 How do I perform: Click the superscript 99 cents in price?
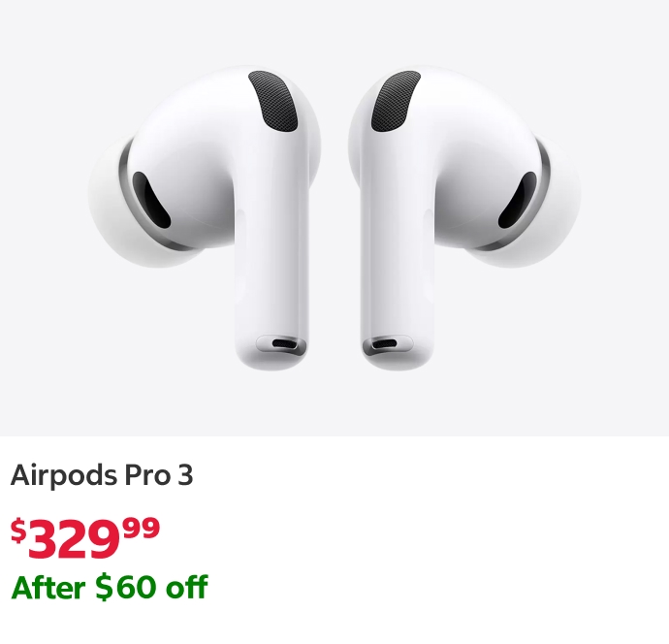[142, 528]
